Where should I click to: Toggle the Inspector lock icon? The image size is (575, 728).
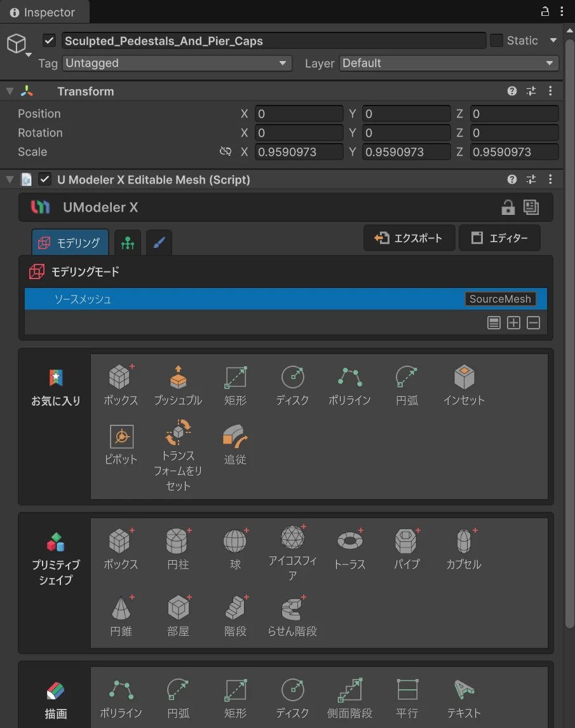coord(545,11)
